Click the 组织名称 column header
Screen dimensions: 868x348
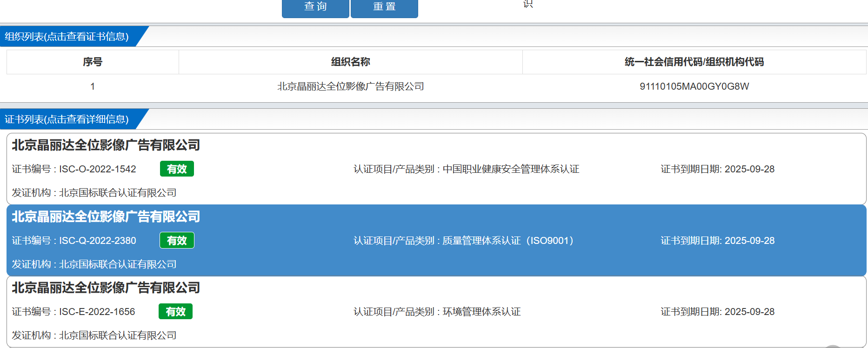click(351, 62)
